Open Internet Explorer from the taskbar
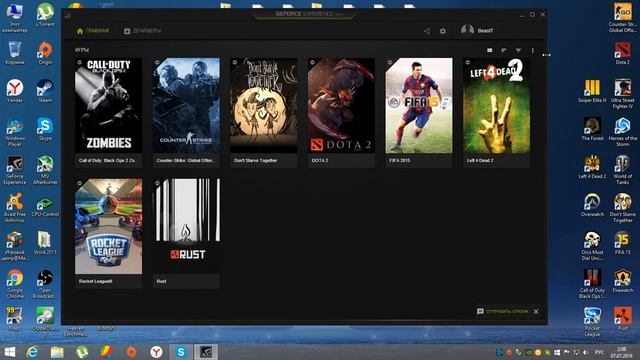 33,352
